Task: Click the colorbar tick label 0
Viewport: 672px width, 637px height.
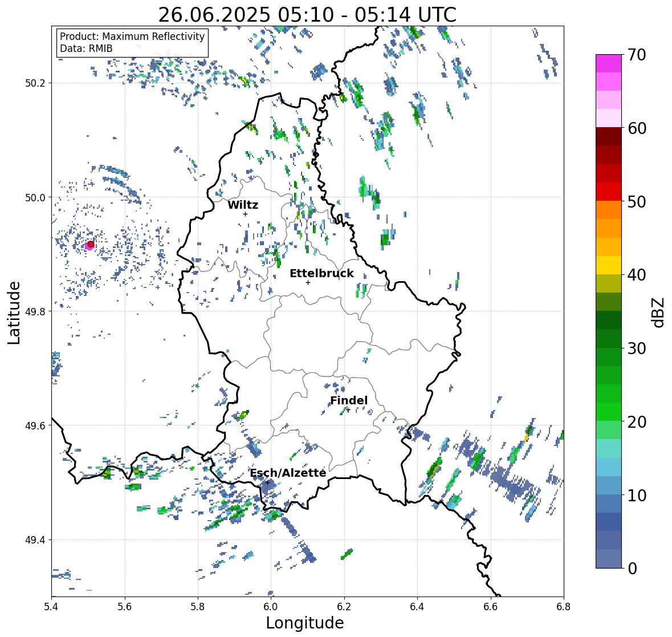Action: coord(632,569)
